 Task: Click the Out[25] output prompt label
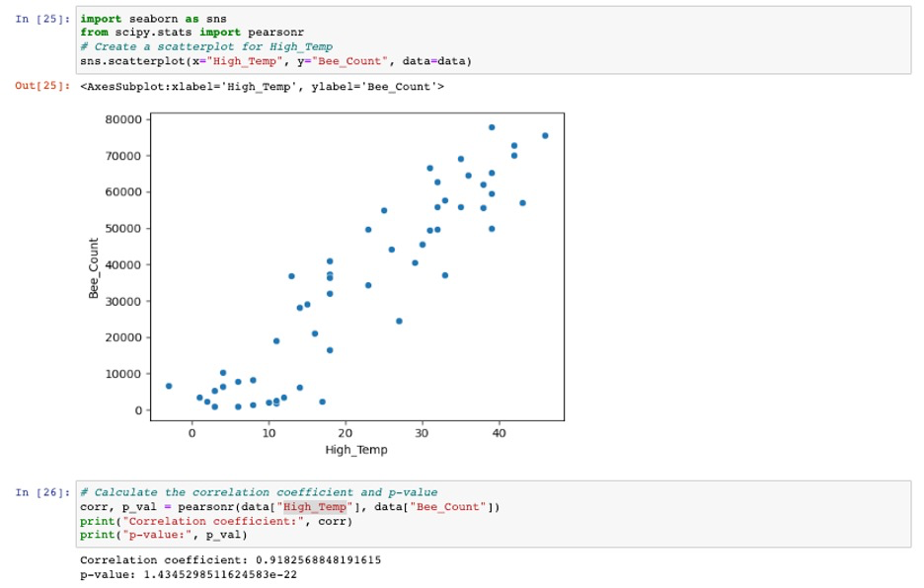[x=42, y=86]
